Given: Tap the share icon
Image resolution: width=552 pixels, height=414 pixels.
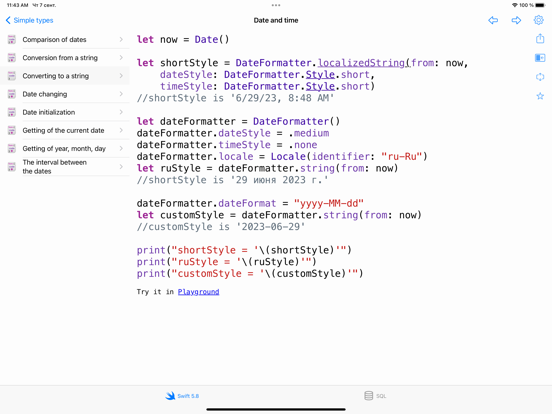Looking at the screenshot, I should pos(540,38).
